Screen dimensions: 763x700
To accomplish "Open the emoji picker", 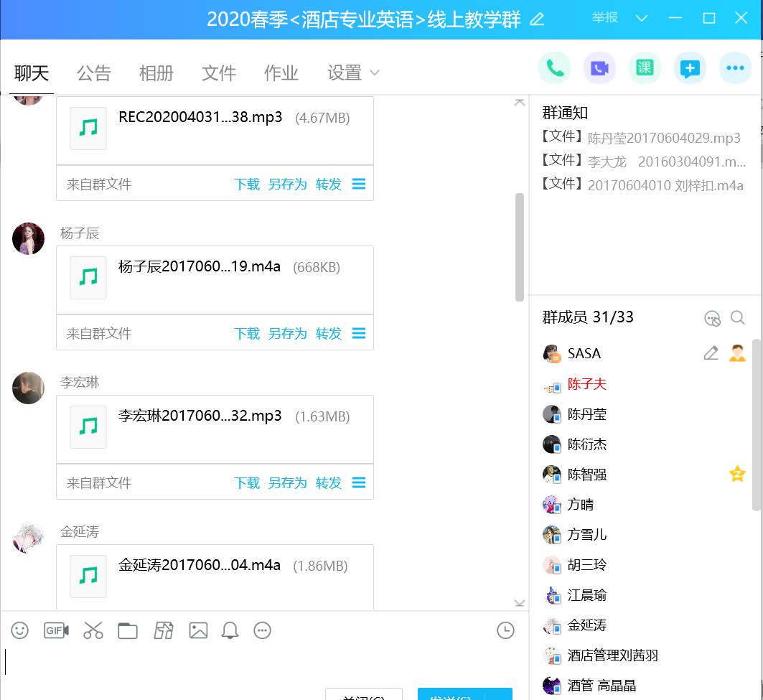I will [x=20, y=630].
